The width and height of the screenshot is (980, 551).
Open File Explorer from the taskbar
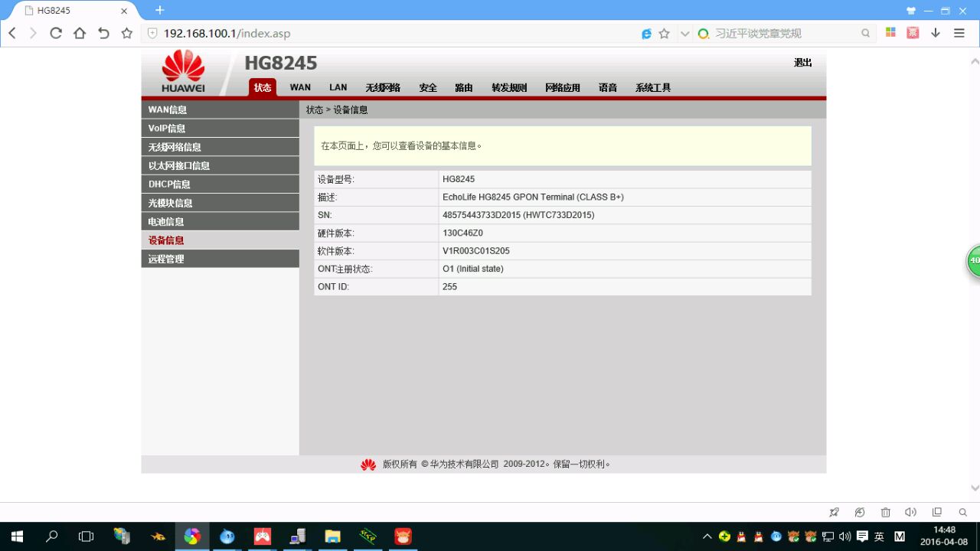tap(332, 536)
